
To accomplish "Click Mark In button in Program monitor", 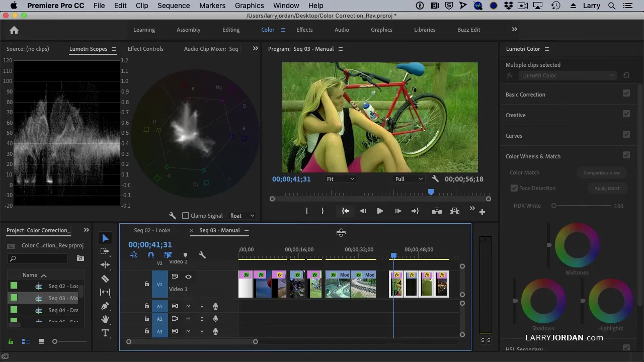I will 306,211.
